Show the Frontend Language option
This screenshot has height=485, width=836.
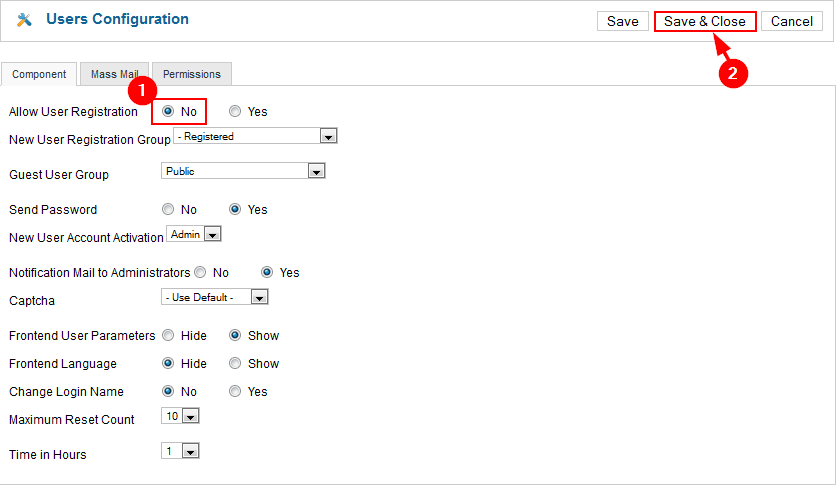pyautogui.click(x=235, y=364)
